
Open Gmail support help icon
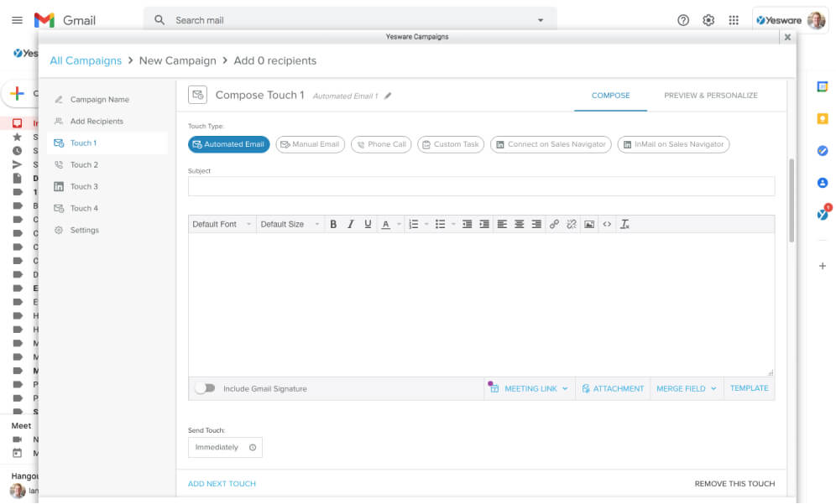tap(683, 20)
